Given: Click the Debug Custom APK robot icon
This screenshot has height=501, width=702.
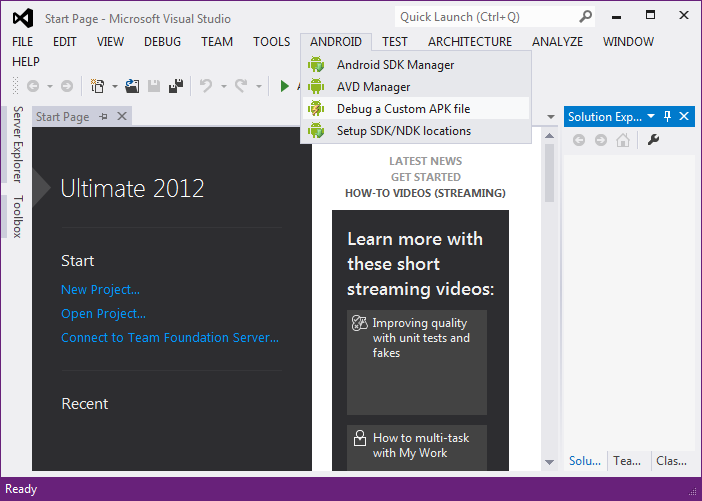Looking at the screenshot, I should coord(316,108).
